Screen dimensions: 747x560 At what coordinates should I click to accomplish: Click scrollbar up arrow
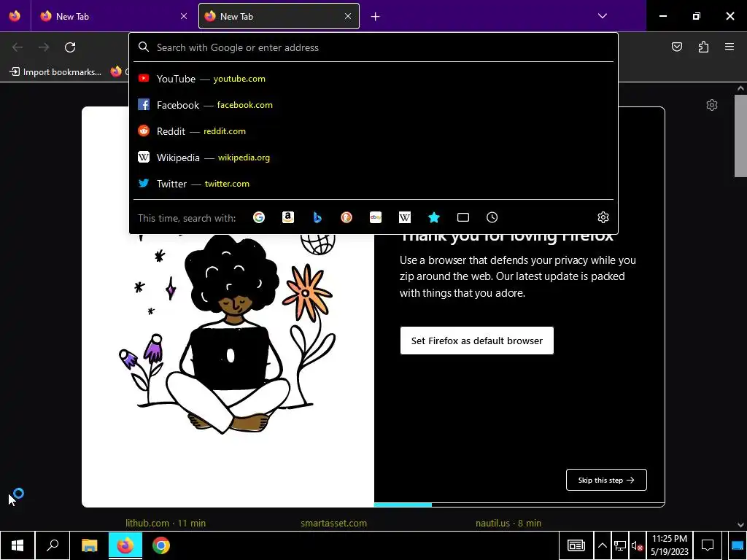coord(740,88)
